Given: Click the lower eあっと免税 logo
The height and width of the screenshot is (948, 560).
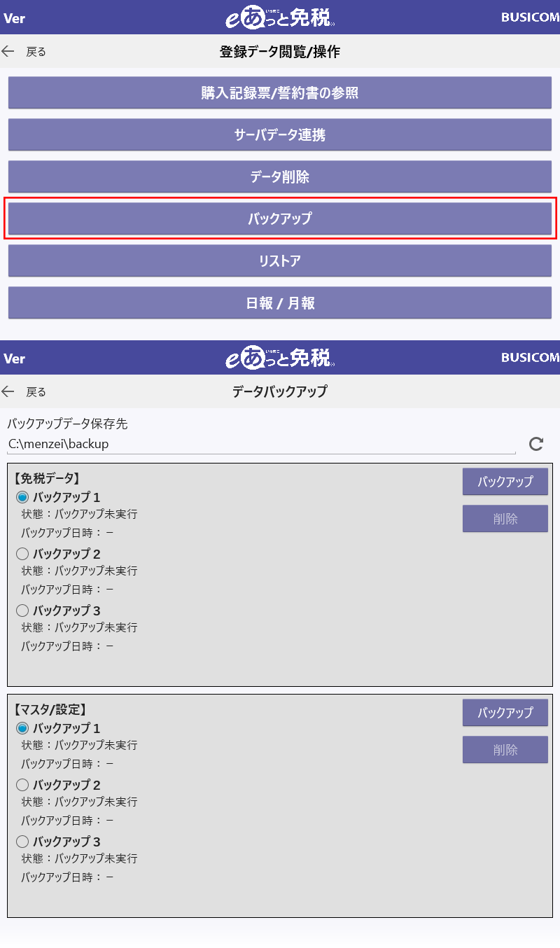Looking at the screenshot, I should (x=280, y=358).
